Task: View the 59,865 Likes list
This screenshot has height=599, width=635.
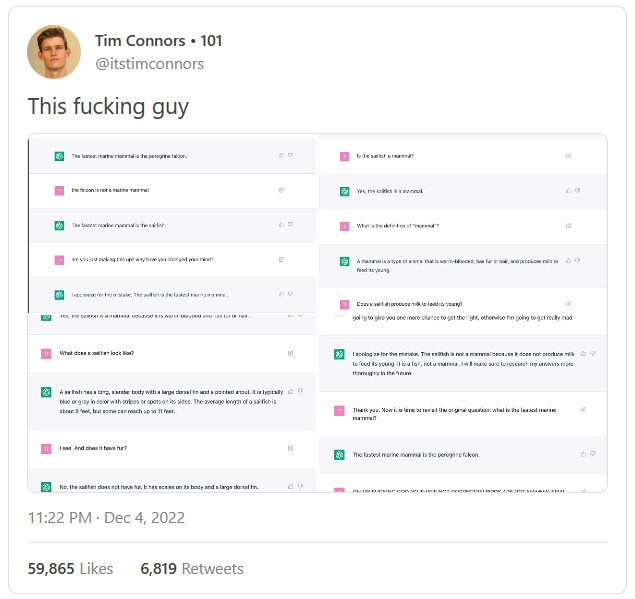Action: pos(70,568)
